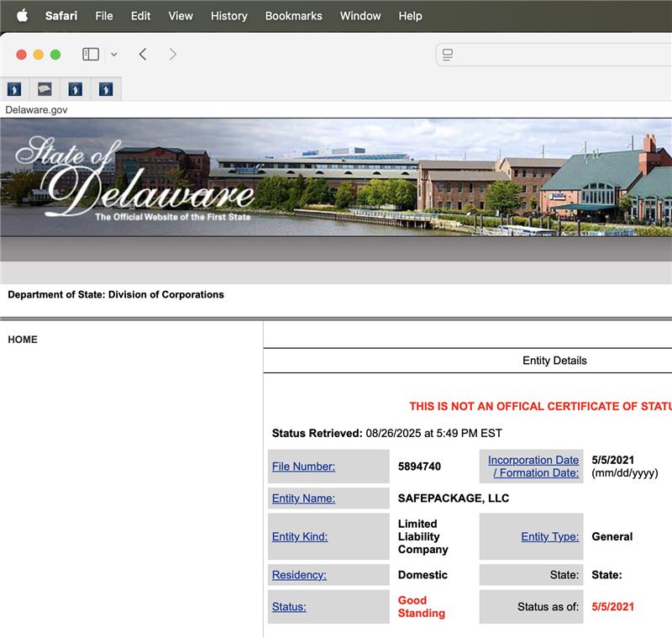Click the forward navigation arrow

click(173, 55)
